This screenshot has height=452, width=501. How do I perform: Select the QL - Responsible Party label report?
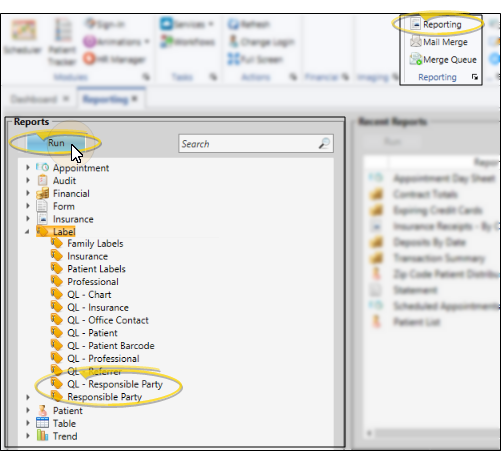click(x=115, y=384)
